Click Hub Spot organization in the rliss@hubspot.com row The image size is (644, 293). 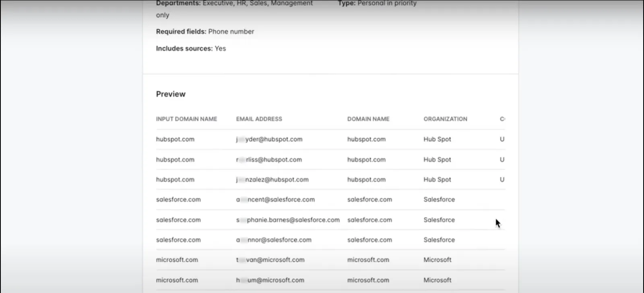(x=437, y=160)
